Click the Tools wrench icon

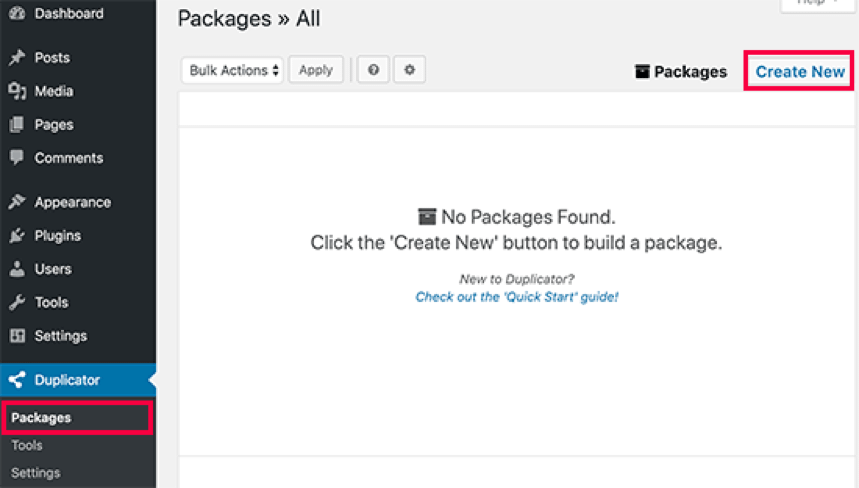point(17,302)
